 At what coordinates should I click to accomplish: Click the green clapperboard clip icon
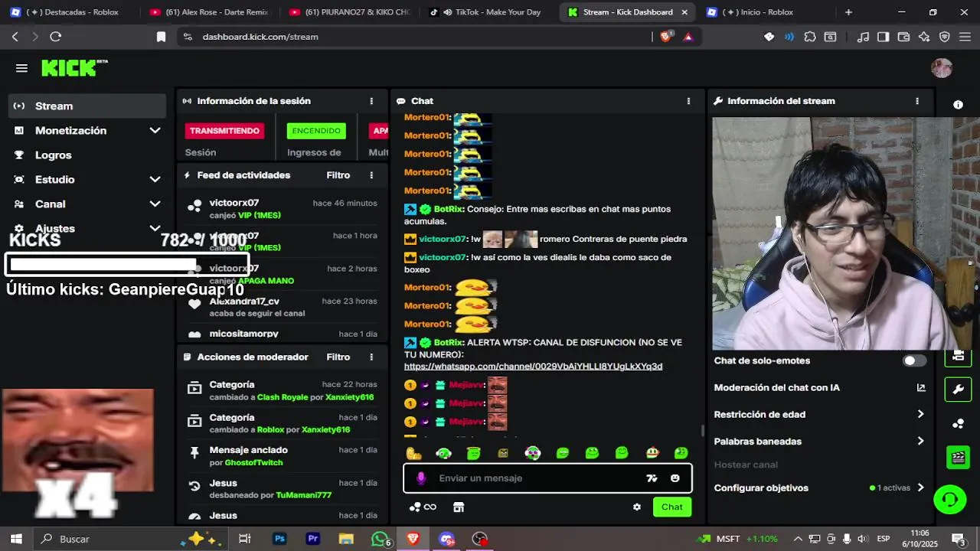click(x=958, y=458)
